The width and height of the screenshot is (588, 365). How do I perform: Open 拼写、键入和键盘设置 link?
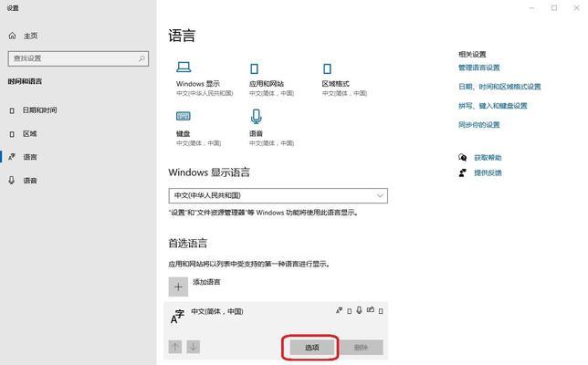[x=492, y=106]
